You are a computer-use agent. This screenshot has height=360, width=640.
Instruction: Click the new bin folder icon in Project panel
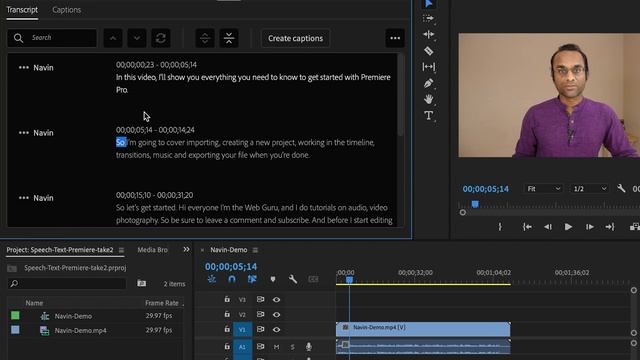[142, 283]
